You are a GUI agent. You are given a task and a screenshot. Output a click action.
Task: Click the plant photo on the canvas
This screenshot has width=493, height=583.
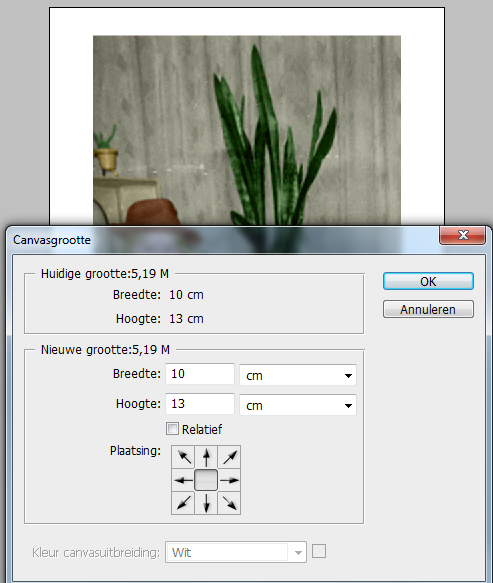tap(247, 130)
